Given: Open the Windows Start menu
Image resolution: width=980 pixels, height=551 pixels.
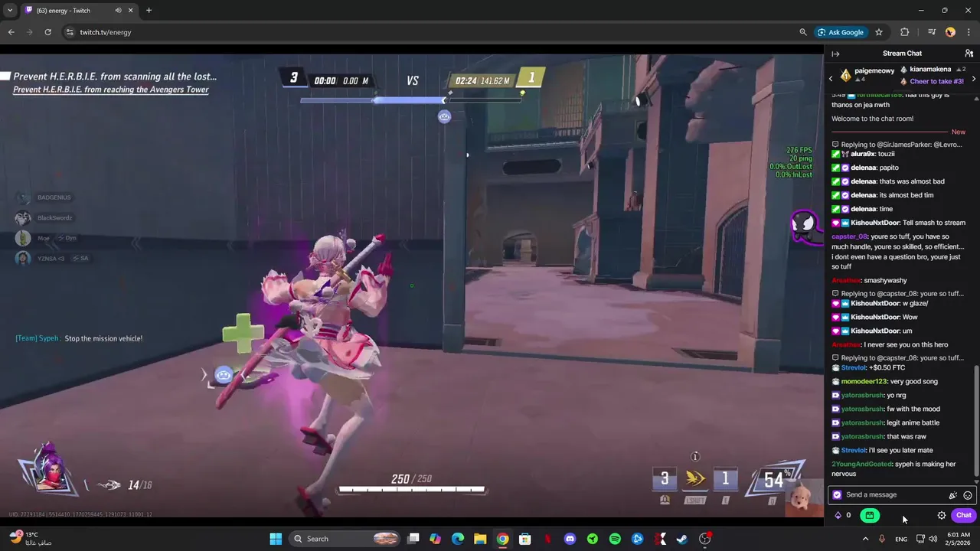Looking at the screenshot, I should (276, 539).
